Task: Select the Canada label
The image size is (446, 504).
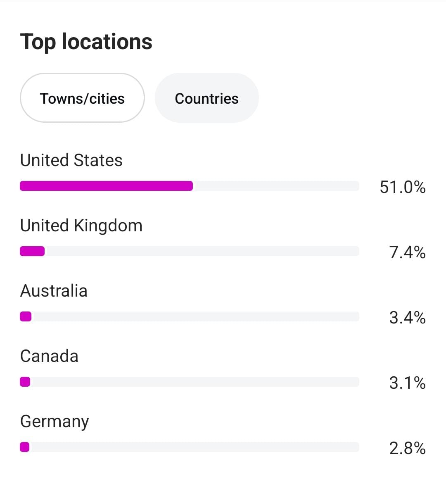Action: point(49,356)
